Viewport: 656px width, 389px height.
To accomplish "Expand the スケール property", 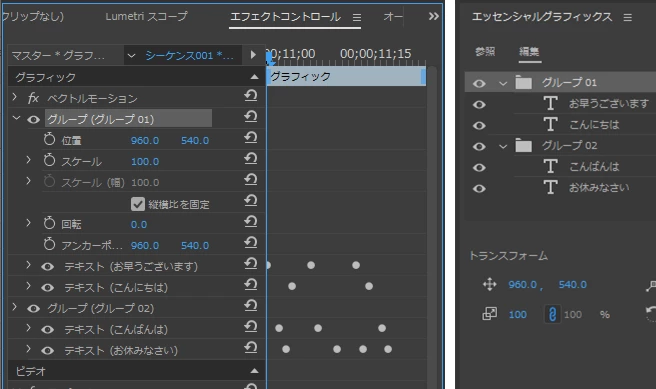I will (x=28, y=160).
